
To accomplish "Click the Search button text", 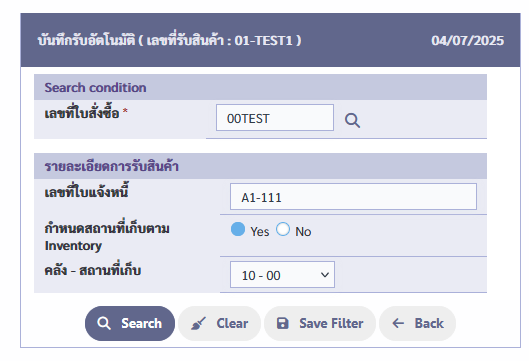I will 141,323.
